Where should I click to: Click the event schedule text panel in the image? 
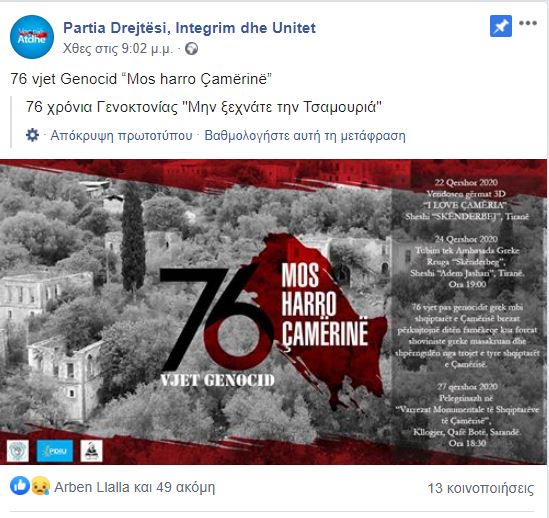(467, 312)
